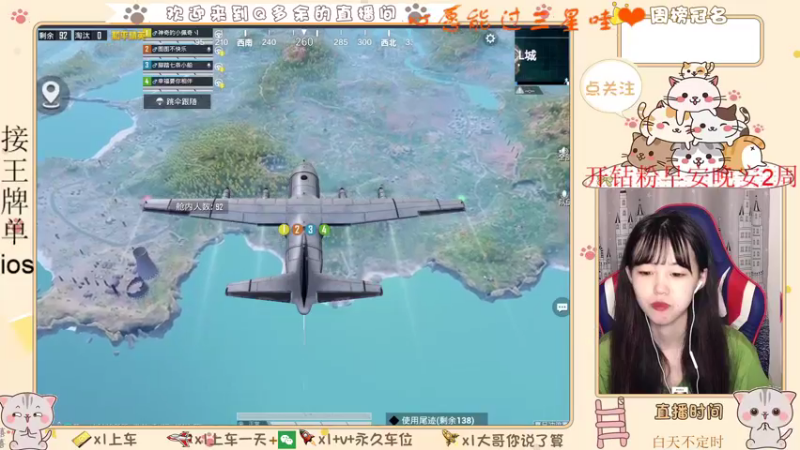Click the 点关注 follow speech bubble
The width and height of the screenshot is (800, 450).
[x=610, y=89]
